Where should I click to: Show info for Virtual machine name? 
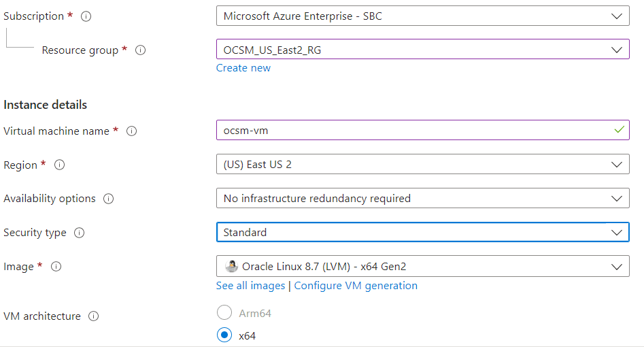[132, 131]
